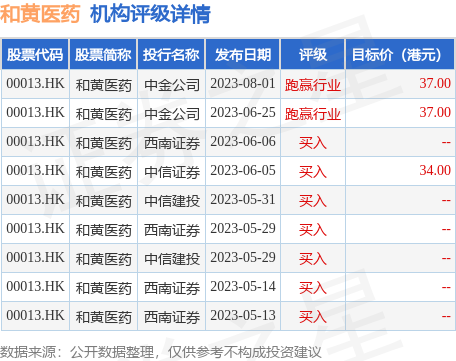Click target price 37.00 in 2023-08-01 row

(x=435, y=83)
